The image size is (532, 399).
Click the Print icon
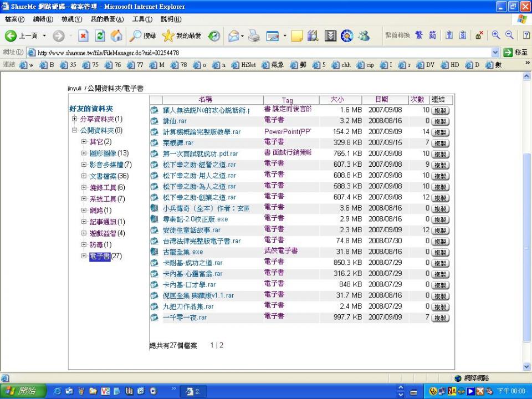pos(254,35)
